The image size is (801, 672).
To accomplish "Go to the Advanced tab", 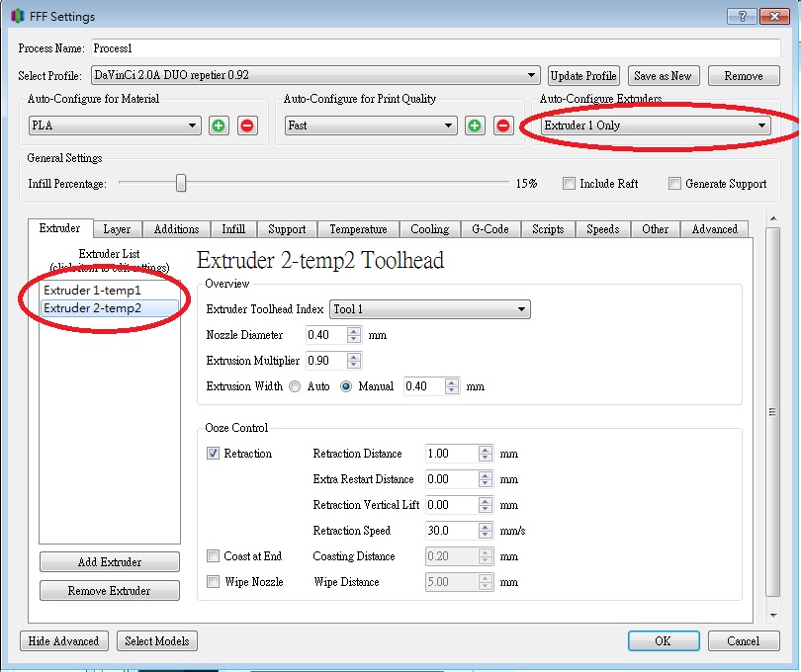I will point(715,229).
